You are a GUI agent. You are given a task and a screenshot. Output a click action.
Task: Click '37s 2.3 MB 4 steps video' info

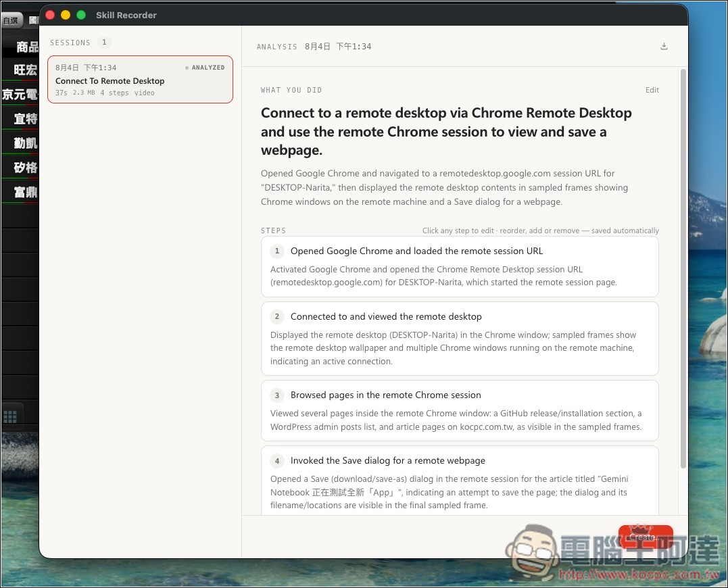[105, 93]
